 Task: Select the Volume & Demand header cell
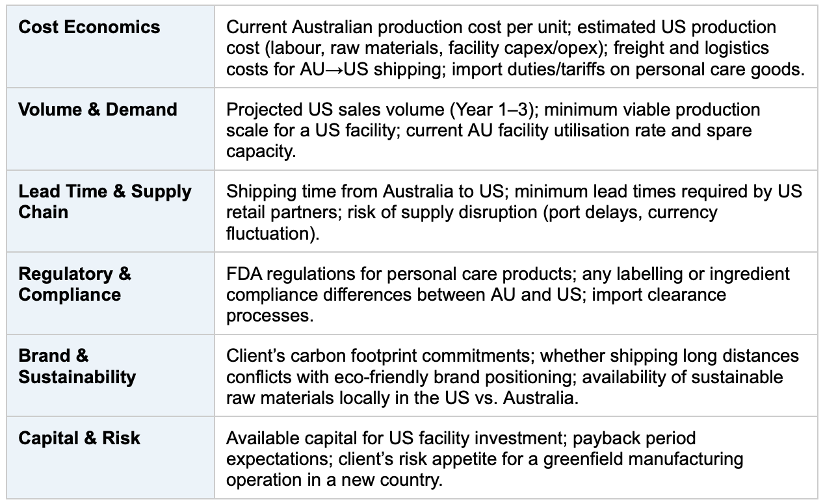(x=110, y=129)
